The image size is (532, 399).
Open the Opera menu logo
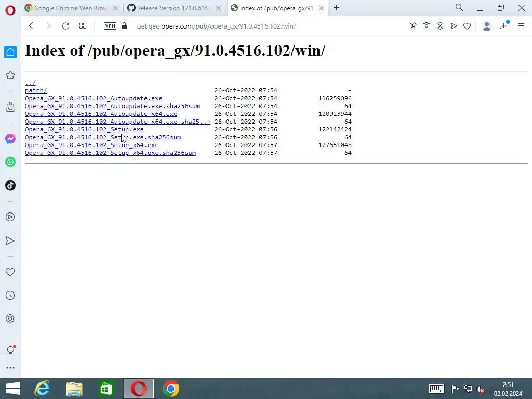pyautogui.click(x=10, y=10)
